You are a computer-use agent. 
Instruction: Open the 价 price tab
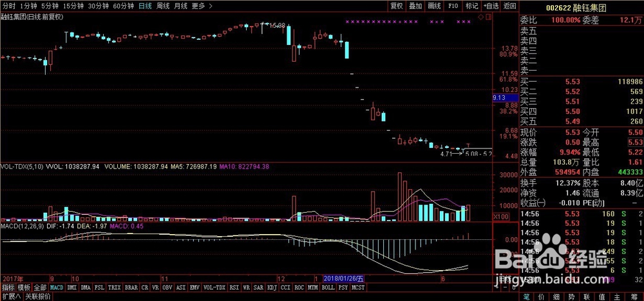(x=542, y=296)
